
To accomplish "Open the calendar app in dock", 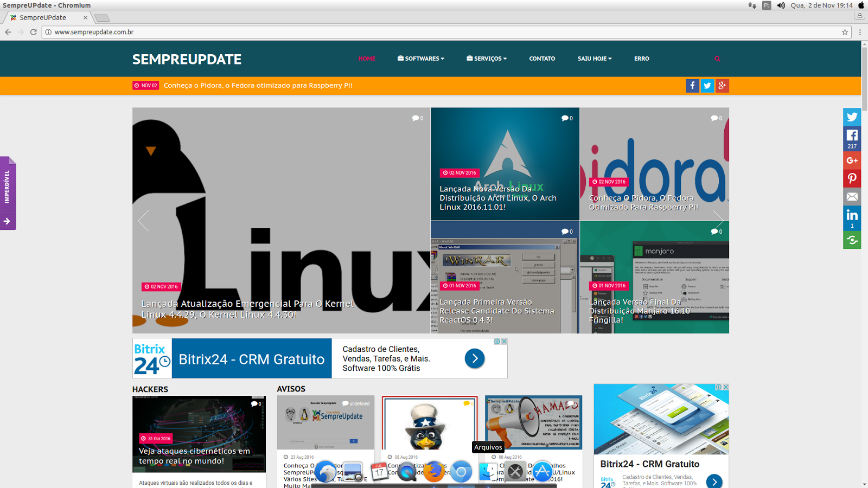I will (379, 472).
